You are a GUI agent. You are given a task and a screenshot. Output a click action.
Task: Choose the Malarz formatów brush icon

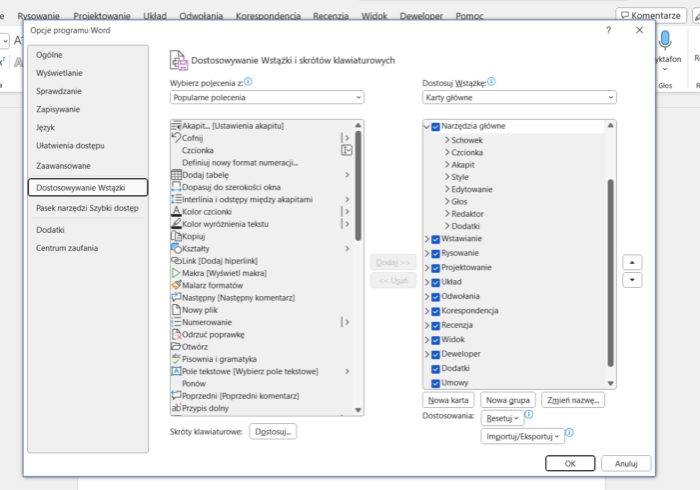[176, 285]
